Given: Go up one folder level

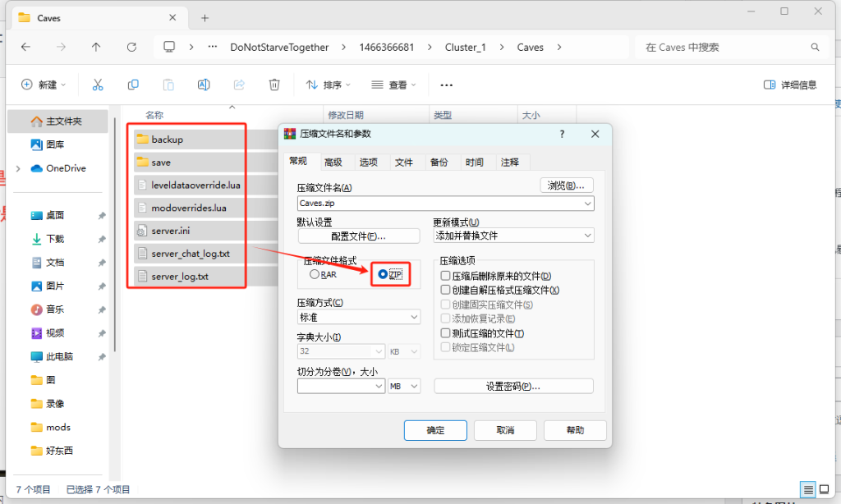Looking at the screenshot, I should 96,47.
